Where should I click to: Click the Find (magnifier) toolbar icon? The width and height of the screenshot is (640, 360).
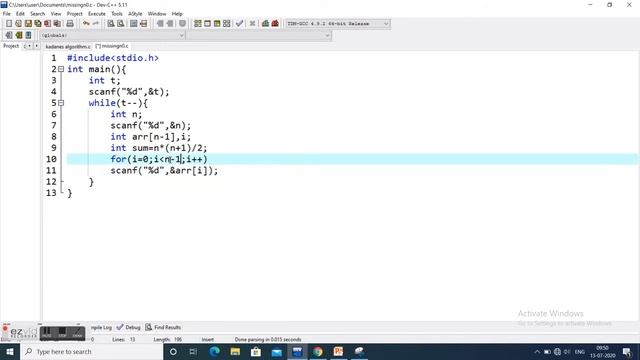click(111, 24)
